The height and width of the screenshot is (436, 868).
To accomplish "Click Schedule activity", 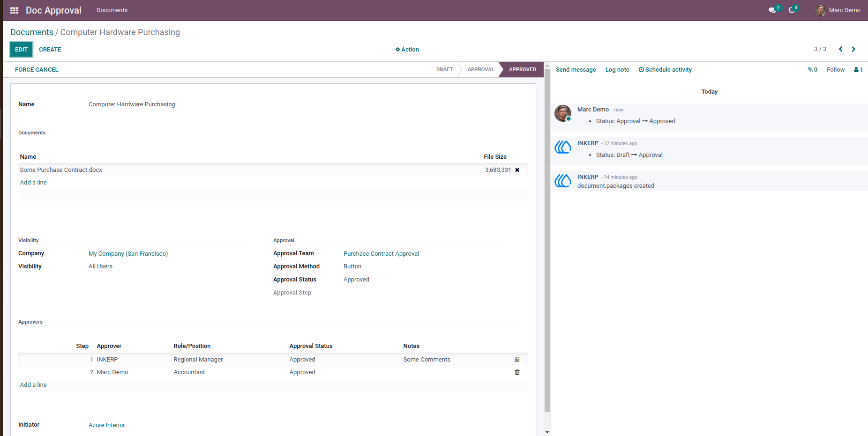I will [665, 70].
